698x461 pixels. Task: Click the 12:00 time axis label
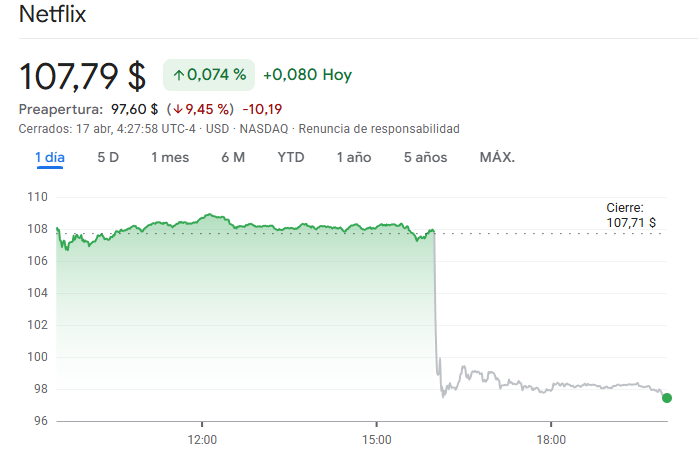pos(202,440)
